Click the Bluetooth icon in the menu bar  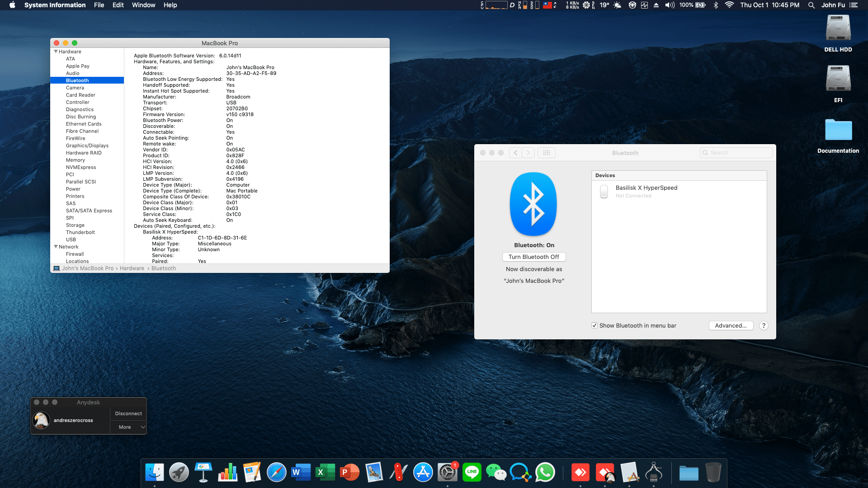point(715,5)
